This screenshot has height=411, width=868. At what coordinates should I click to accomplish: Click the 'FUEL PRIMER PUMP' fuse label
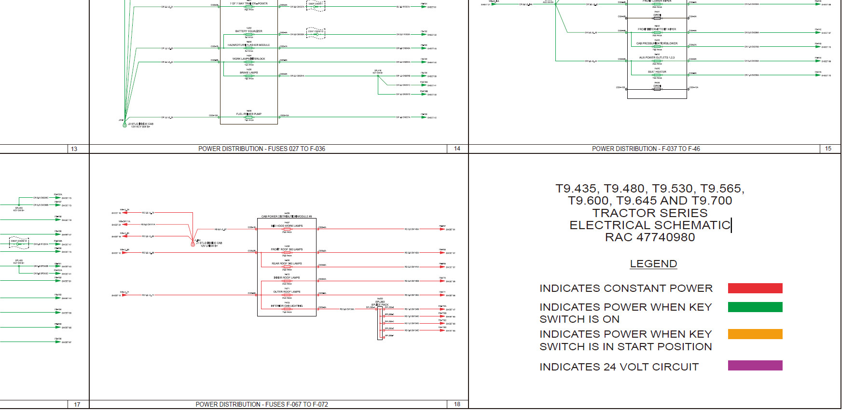click(248, 114)
